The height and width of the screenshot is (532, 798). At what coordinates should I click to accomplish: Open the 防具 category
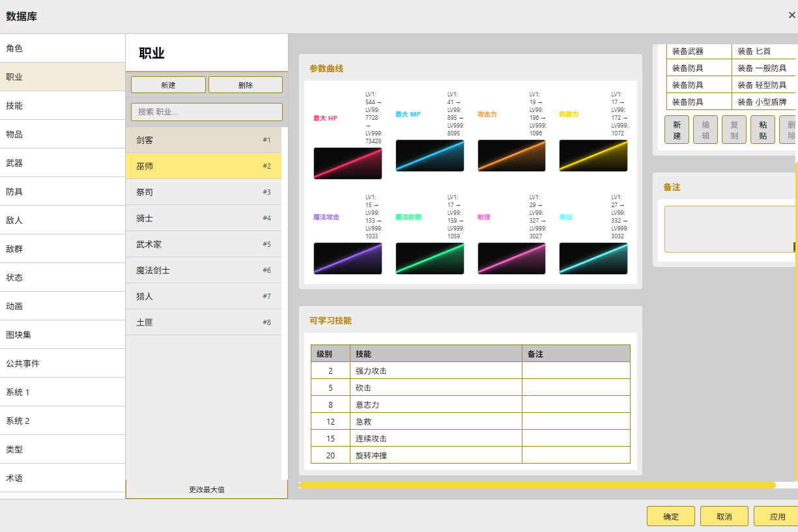[63, 191]
